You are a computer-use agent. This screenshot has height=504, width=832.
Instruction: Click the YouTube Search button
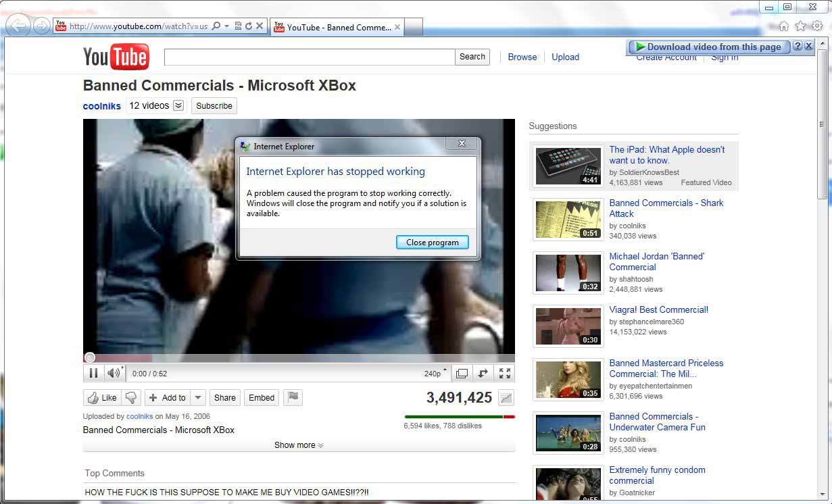(472, 57)
